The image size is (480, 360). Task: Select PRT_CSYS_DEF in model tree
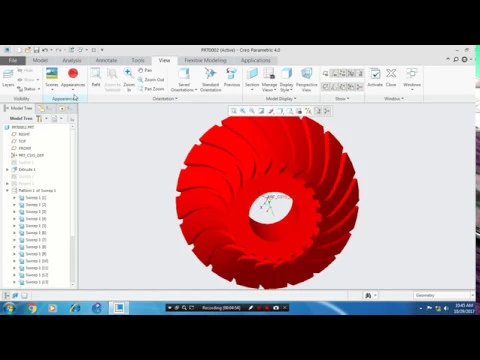click(x=31, y=155)
